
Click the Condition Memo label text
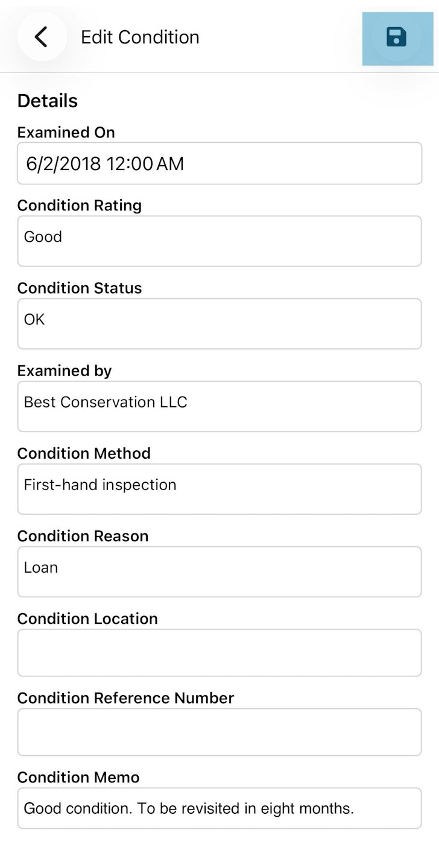coord(78,778)
